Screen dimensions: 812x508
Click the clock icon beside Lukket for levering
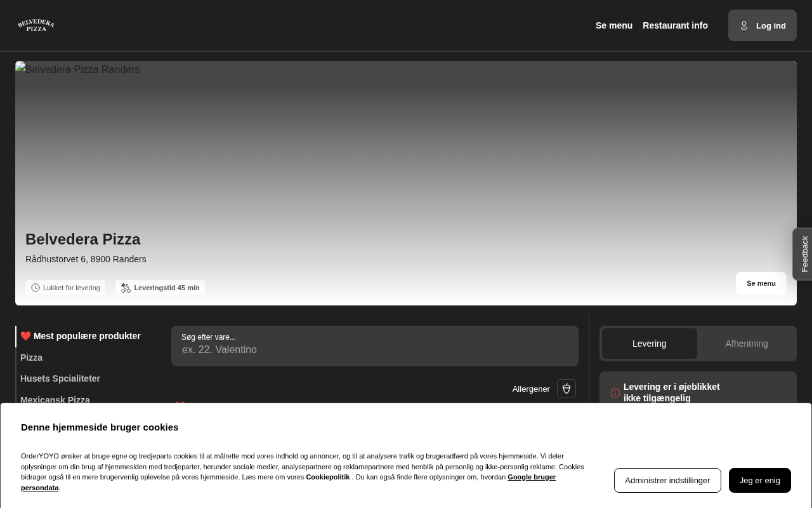pos(36,288)
